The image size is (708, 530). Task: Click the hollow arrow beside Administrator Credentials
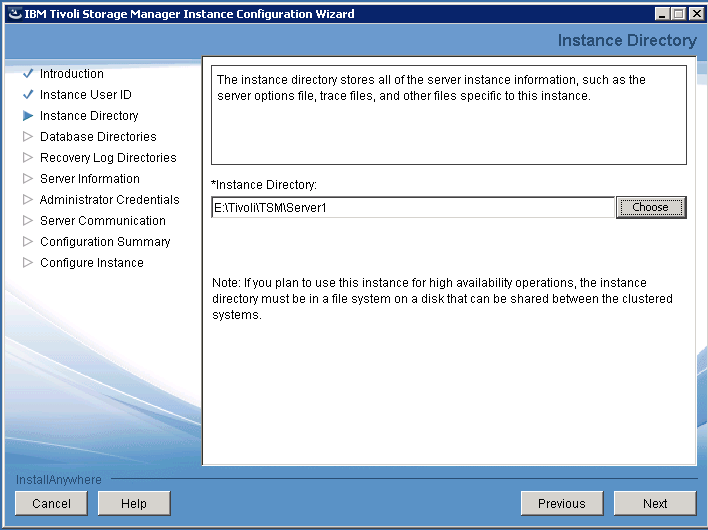pyautogui.click(x=28, y=200)
